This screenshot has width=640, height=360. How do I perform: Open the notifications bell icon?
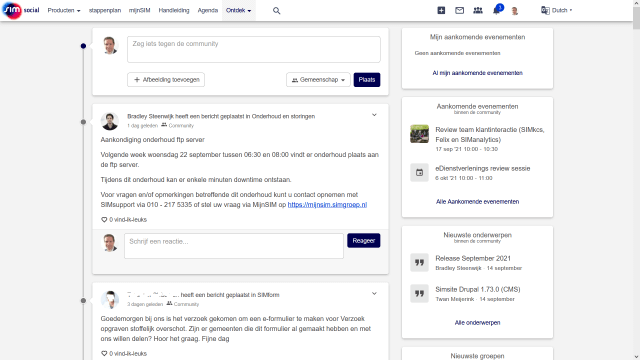pyautogui.click(x=496, y=11)
